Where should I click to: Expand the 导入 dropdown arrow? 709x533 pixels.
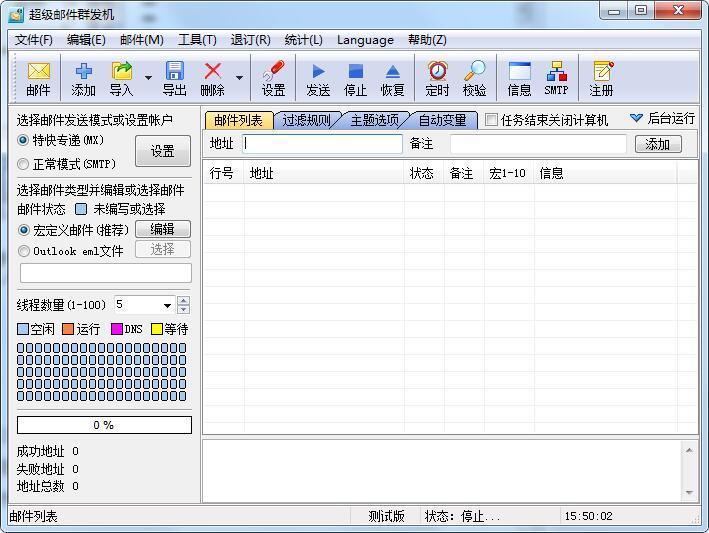(148, 78)
